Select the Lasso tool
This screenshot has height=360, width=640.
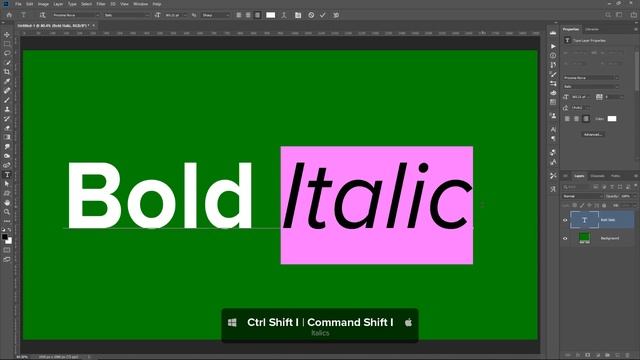[x=7, y=53]
